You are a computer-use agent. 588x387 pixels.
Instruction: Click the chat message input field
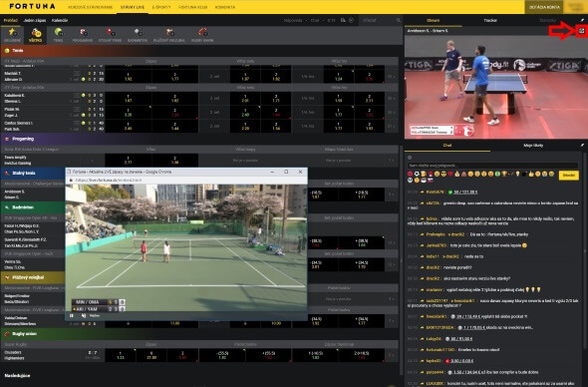pyautogui.click(x=492, y=166)
